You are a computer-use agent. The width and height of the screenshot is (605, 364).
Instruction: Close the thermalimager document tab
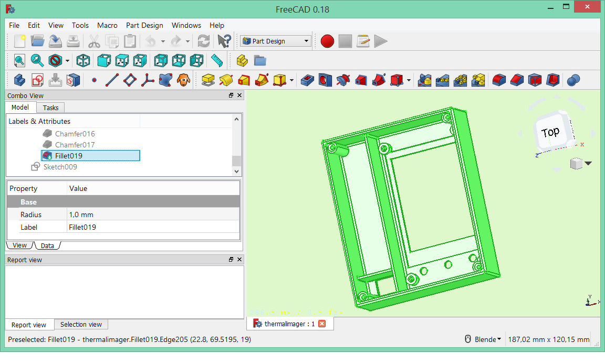pos(322,324)
